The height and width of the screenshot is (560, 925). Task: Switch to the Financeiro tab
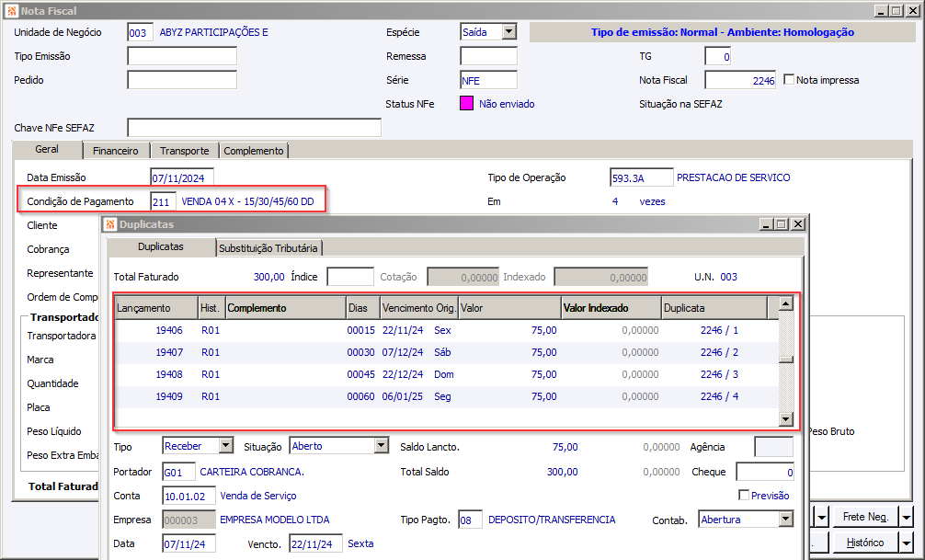(x=116, y=151)
